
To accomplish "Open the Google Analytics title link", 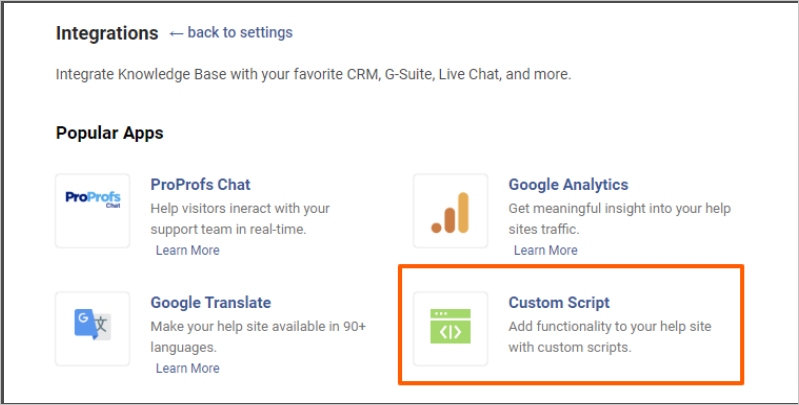I will coord(568,185).
